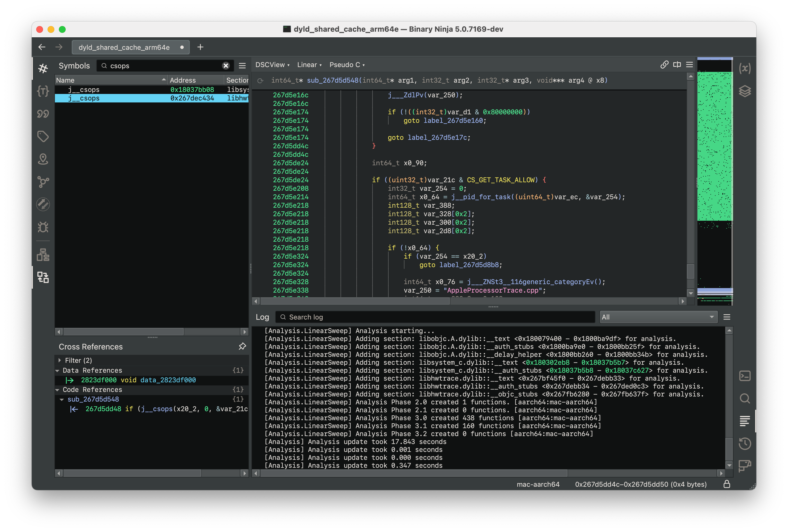
Task: Clear the csops symbol search
Action: point(226,66)
